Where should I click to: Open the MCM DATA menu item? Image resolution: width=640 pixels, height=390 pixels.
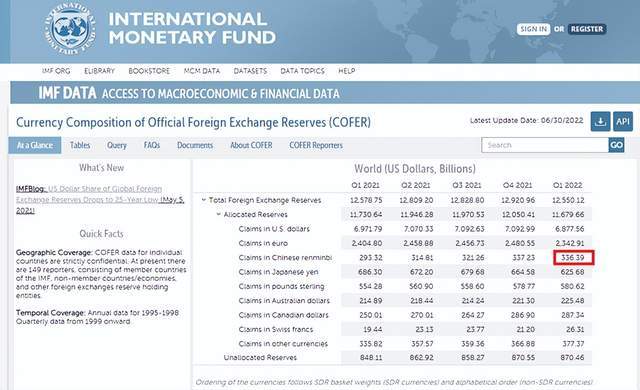pyautogui.click(x=202, y=71)
